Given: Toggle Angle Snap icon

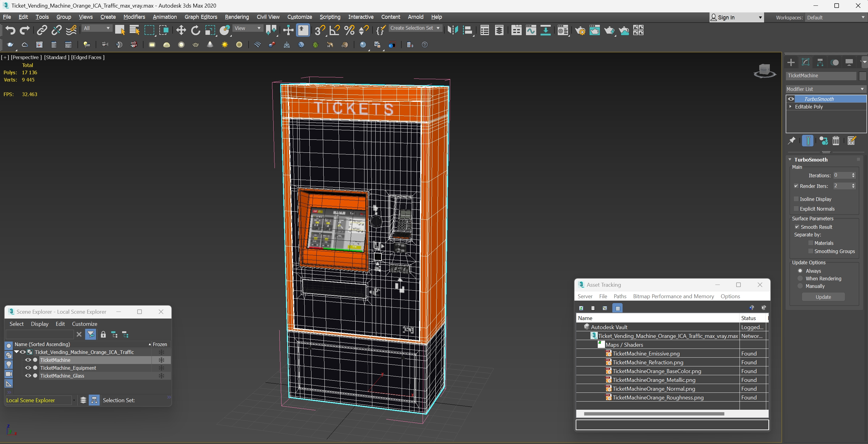Looking at the screenshot, I should [x=334, y=31].
